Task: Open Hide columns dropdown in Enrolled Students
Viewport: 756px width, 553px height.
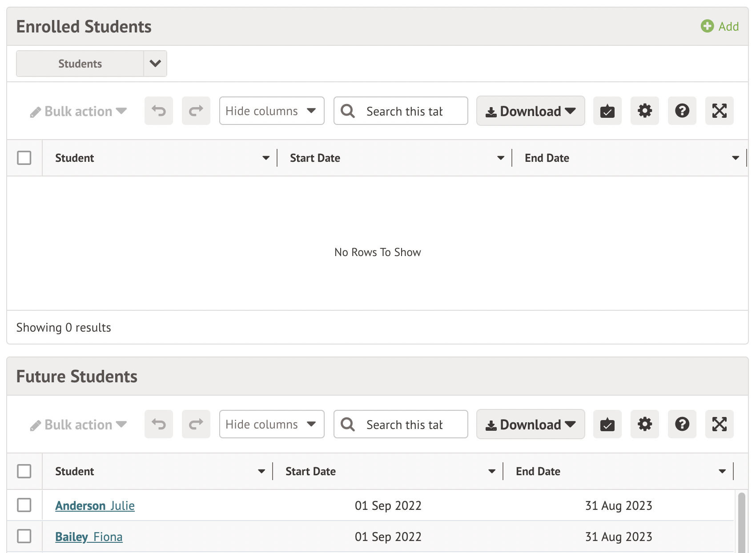Action: coord(271,111)
